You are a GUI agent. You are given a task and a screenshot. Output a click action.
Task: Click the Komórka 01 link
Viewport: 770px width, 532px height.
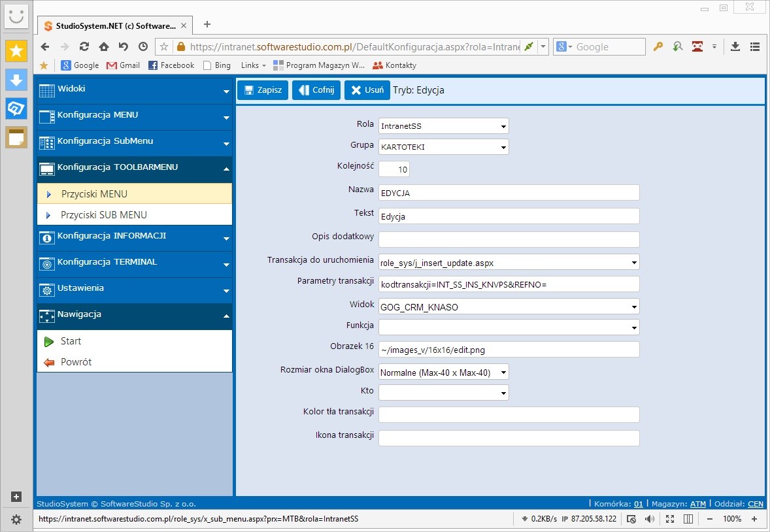click(x=639, y=503)
